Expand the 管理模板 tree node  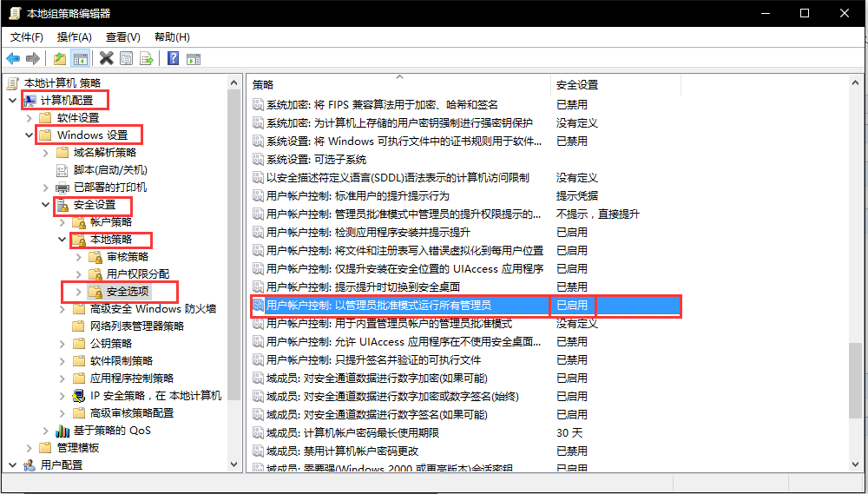(x=29, y=448)
